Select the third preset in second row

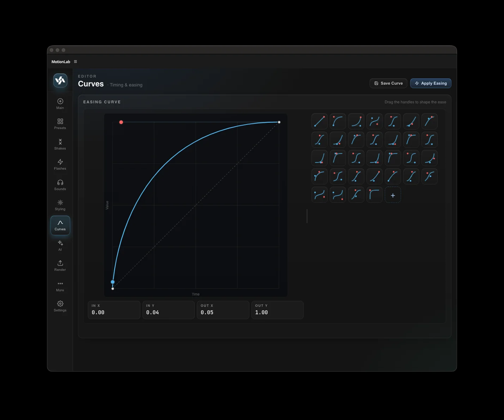tap(356, 140)
